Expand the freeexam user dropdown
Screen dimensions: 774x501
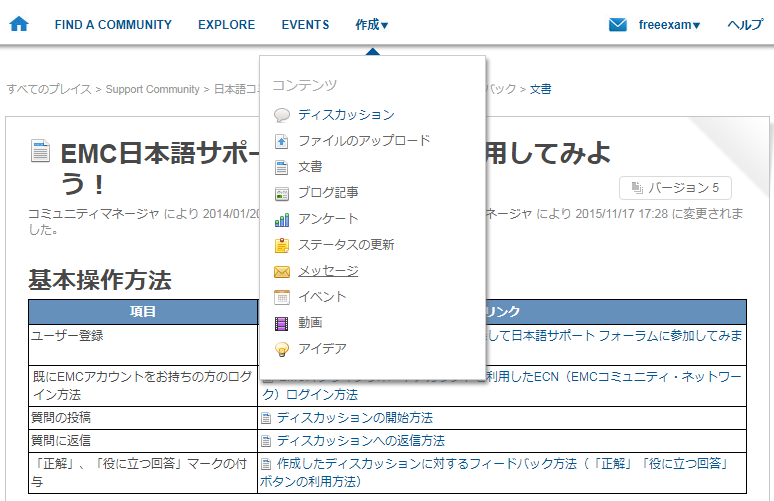click(x=669, y=25)
